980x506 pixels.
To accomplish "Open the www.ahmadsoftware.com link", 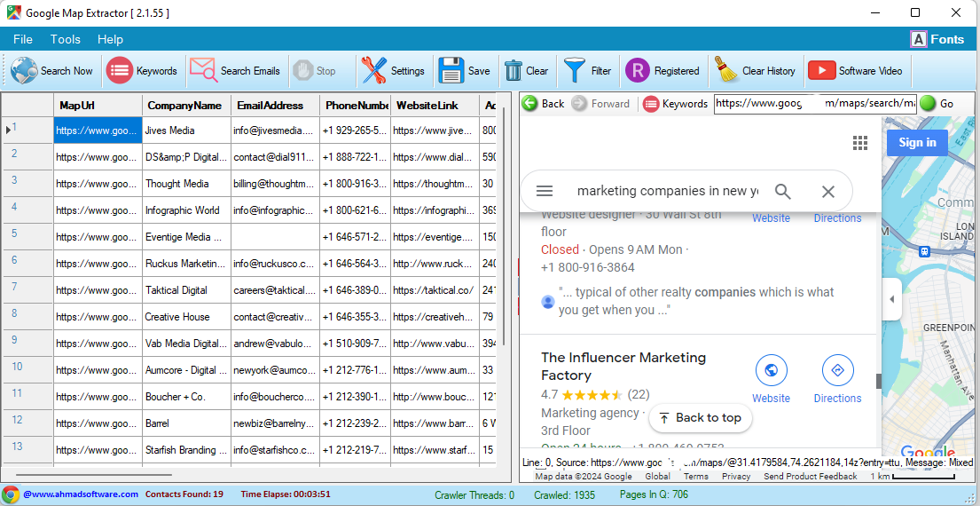I will tap(81, 494).
